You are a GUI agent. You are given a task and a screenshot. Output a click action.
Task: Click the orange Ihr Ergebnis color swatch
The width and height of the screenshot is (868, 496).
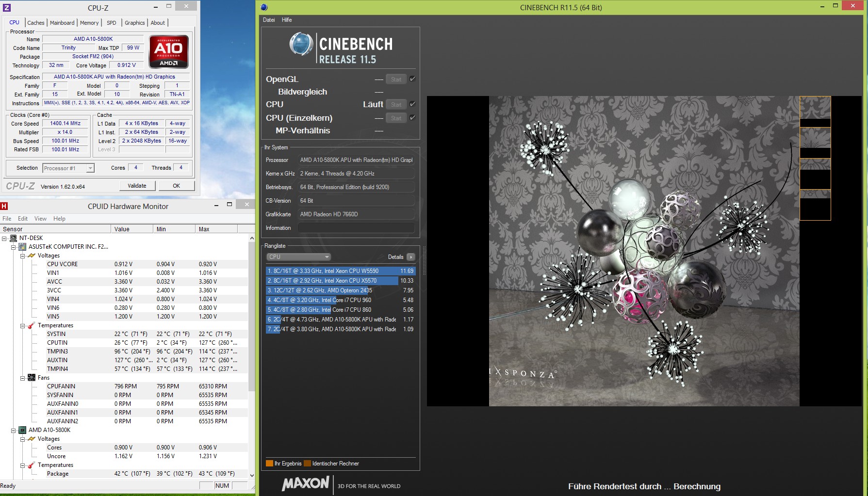[270, 464]
